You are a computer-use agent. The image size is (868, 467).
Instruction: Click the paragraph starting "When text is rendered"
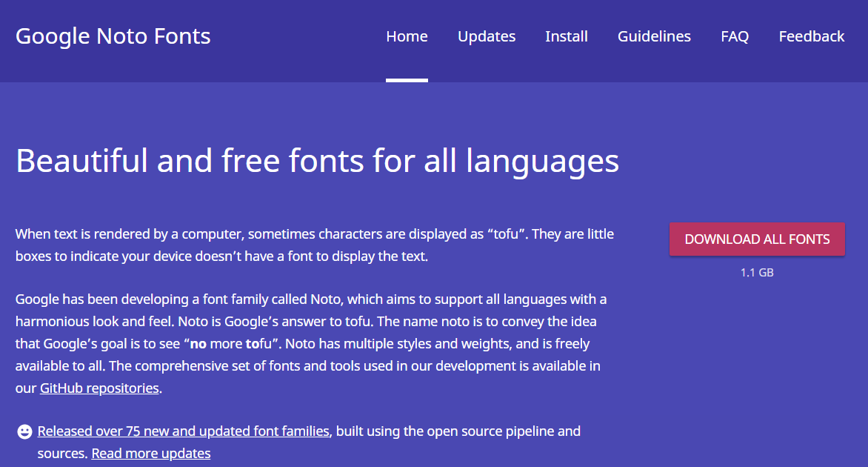click(x=315, y=245)
